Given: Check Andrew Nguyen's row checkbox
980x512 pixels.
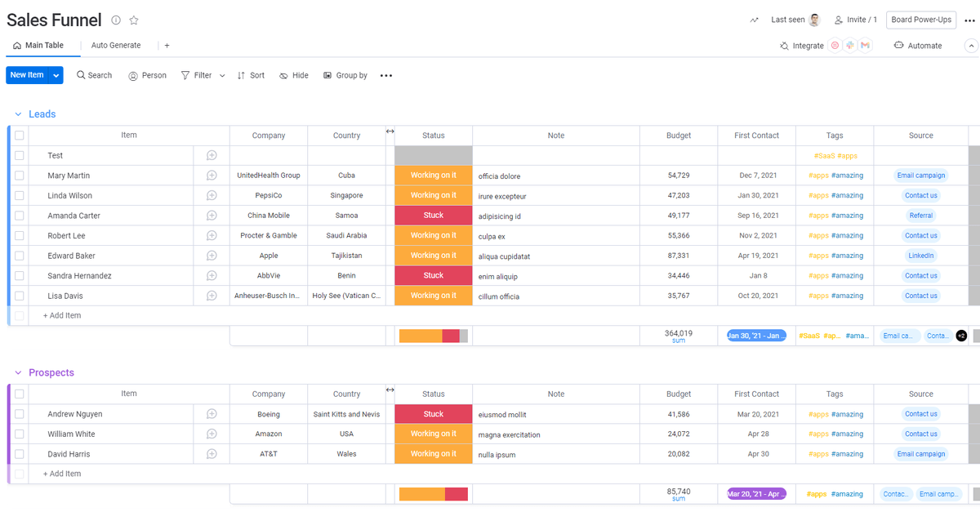Looking at the screenshot, I should coord(19,414).
